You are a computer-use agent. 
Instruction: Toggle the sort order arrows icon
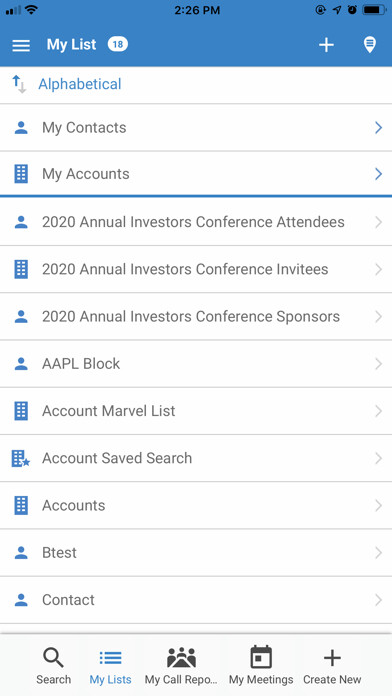click(x=19, y=84)
